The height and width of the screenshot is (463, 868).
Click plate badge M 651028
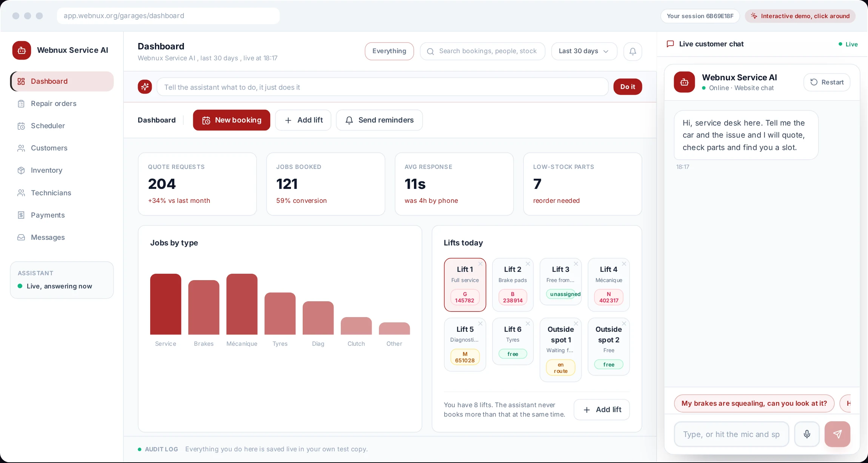(465, 357)
